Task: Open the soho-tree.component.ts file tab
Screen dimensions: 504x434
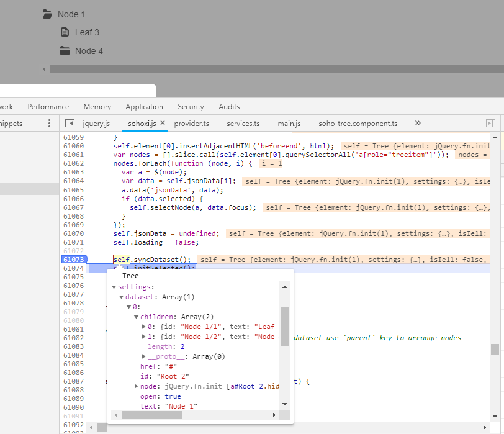Action: coord(358,124)
